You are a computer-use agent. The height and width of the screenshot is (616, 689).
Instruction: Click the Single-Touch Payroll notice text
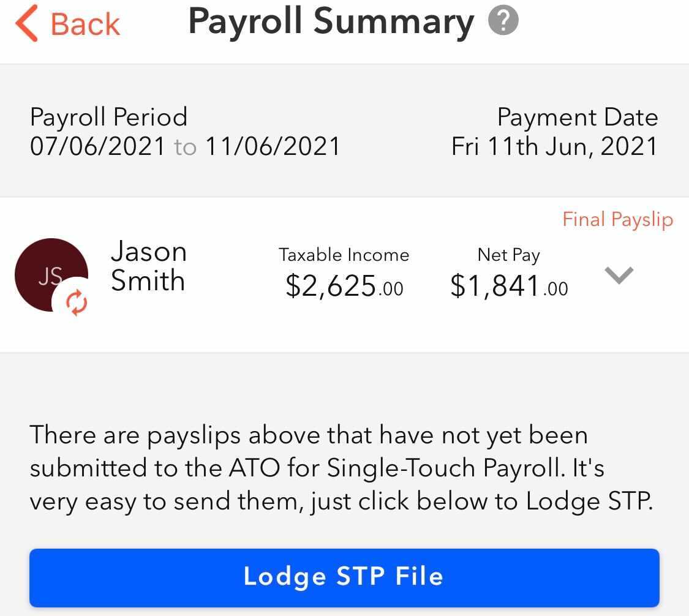coord(341,468)
